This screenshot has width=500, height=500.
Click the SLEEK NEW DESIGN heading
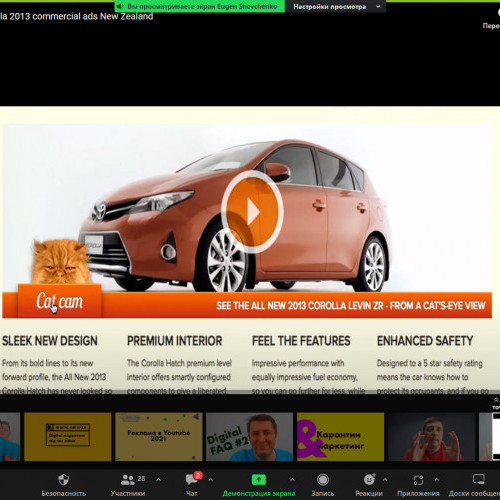click(x=50, y=341)
